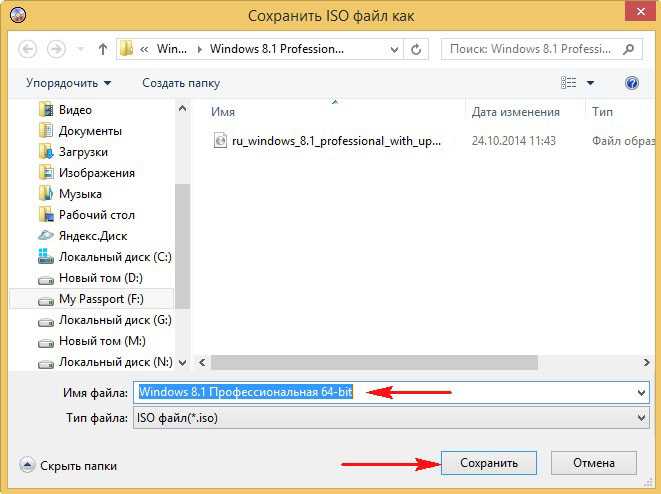Change the view mode icon
The image size is (661, 494).
point(568,82)
